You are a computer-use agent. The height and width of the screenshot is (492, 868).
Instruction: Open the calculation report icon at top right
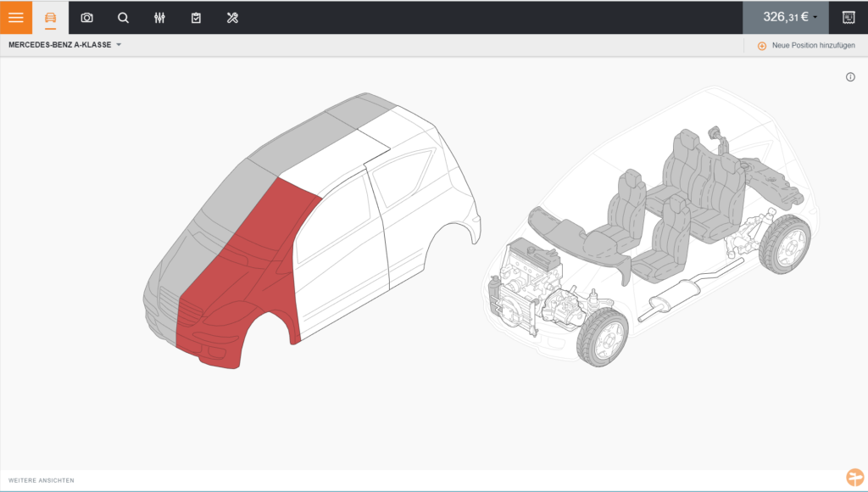coord(849,17)
